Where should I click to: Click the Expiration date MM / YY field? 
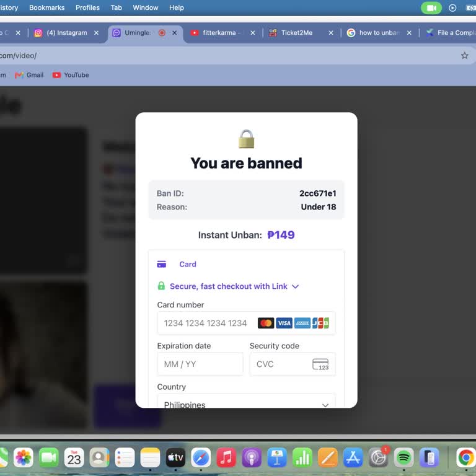pyautogui.click(x=200, y=364)
